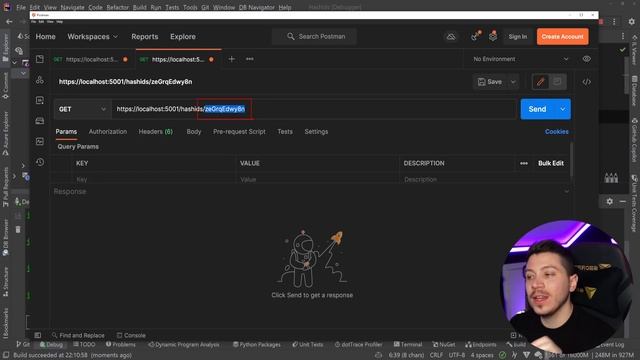Click the trash icon in Rider left gutter
This screenshot has width=640, height=360.
18,229
